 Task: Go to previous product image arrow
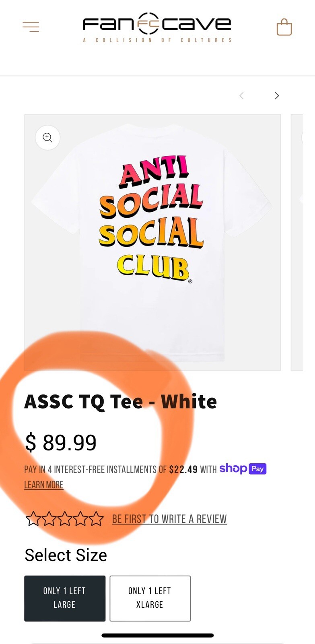242,96
